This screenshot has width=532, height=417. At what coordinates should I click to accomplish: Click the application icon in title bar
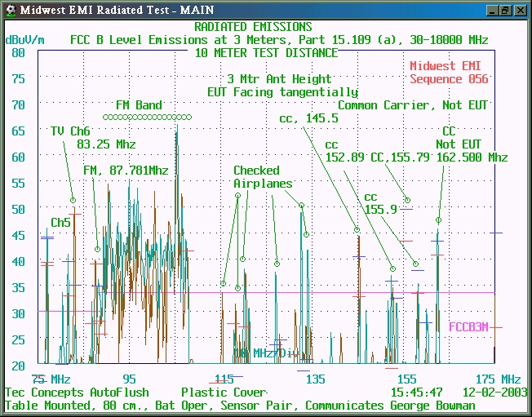click(10, 10)
